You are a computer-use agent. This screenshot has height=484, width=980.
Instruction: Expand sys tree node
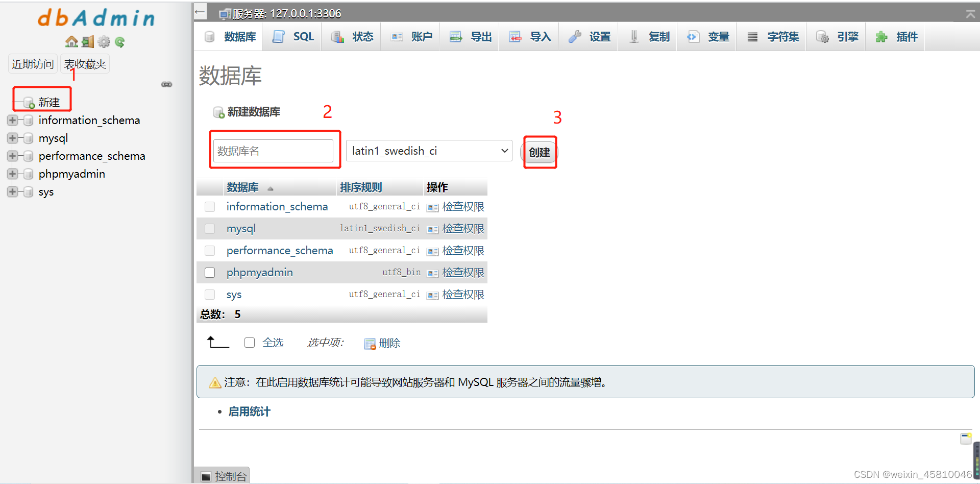pos(12,192)
